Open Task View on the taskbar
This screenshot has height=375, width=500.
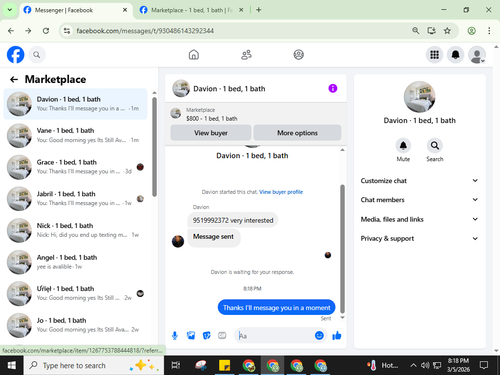(x=176, y=365)
